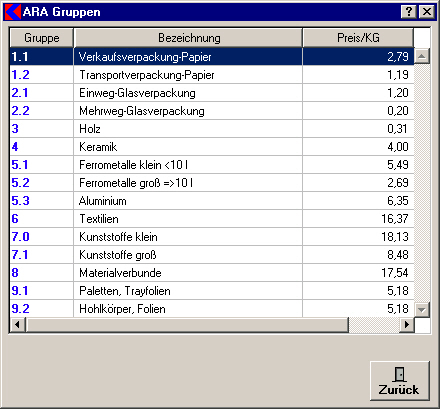
Task: Click the horizontal scrollbar thumb
Action: tap(187, 324)
